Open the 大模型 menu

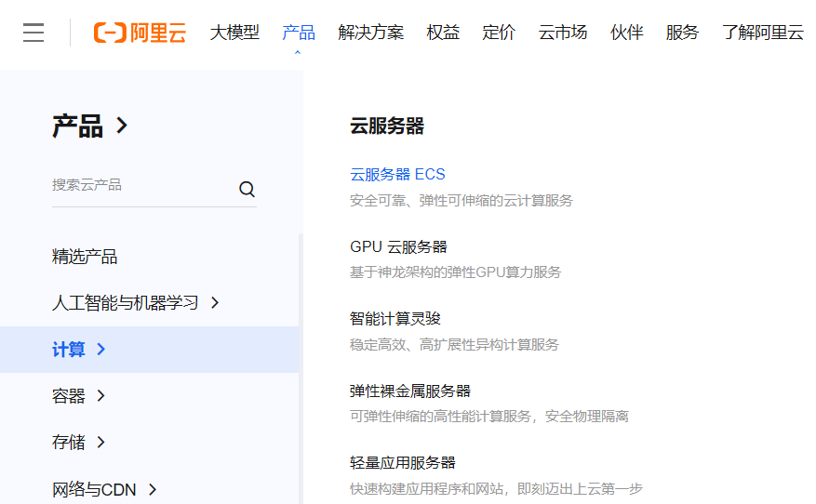tap(234, 33)
